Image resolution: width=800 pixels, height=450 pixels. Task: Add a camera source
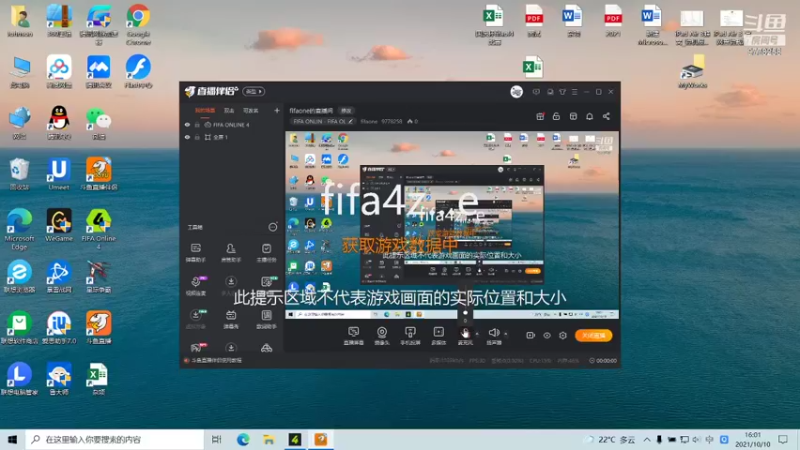pos(382,336)
